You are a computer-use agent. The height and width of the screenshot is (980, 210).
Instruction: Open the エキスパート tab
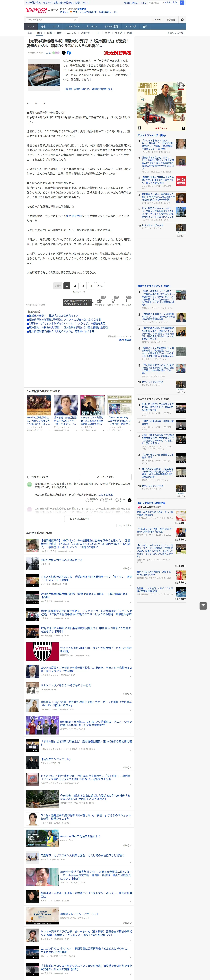click(x=72, y=27)
